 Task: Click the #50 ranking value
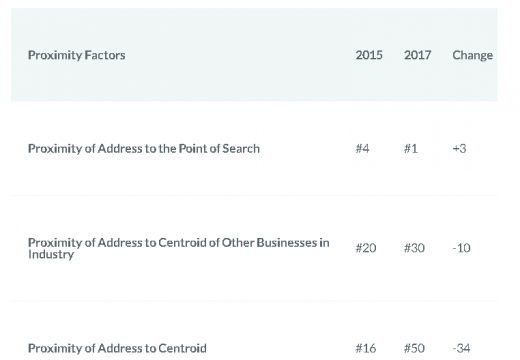pos(414,349)
